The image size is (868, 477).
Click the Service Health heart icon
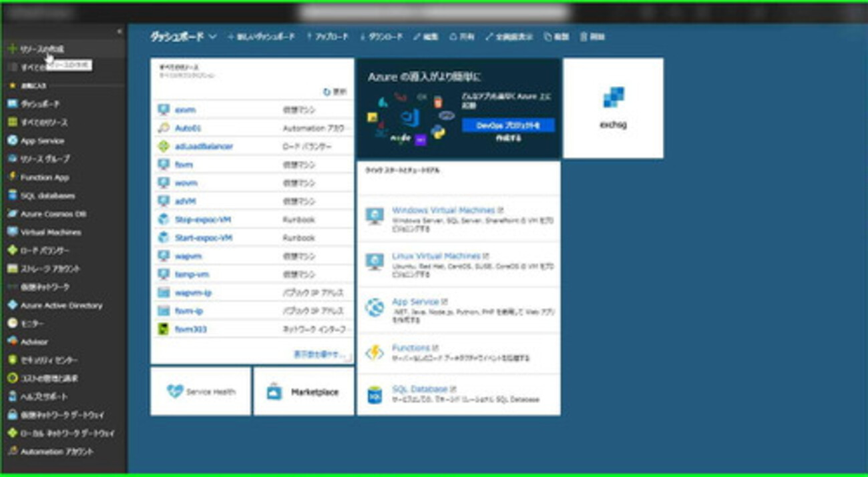click(x=174, y=392)
